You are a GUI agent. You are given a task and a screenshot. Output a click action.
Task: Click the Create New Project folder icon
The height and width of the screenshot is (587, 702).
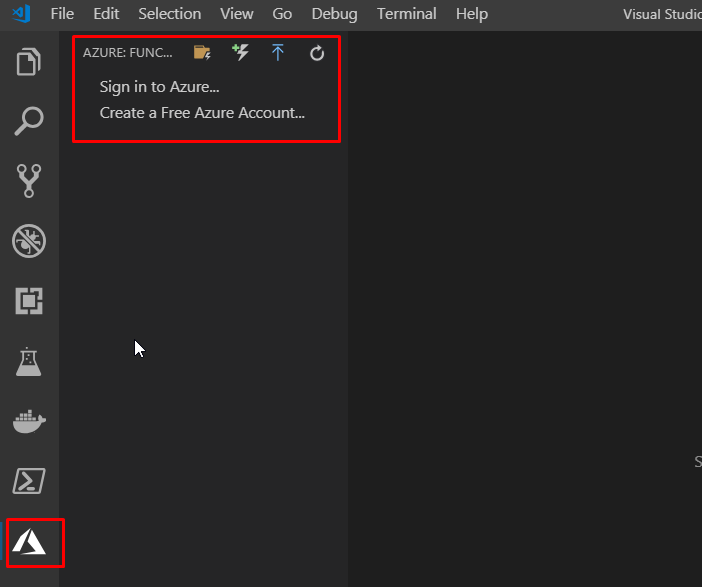click(x=202, y=52)
